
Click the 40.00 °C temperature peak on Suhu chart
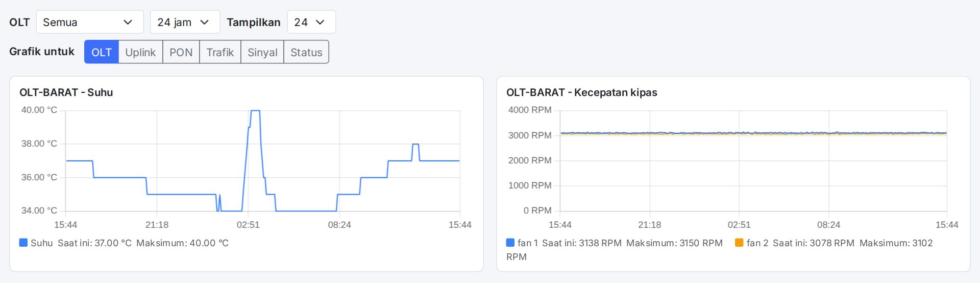(x=256, y=111)
